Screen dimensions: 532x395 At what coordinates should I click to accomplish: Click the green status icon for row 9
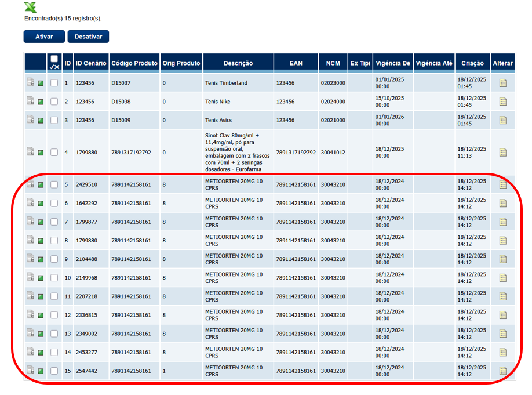click(x=41, y=259)
